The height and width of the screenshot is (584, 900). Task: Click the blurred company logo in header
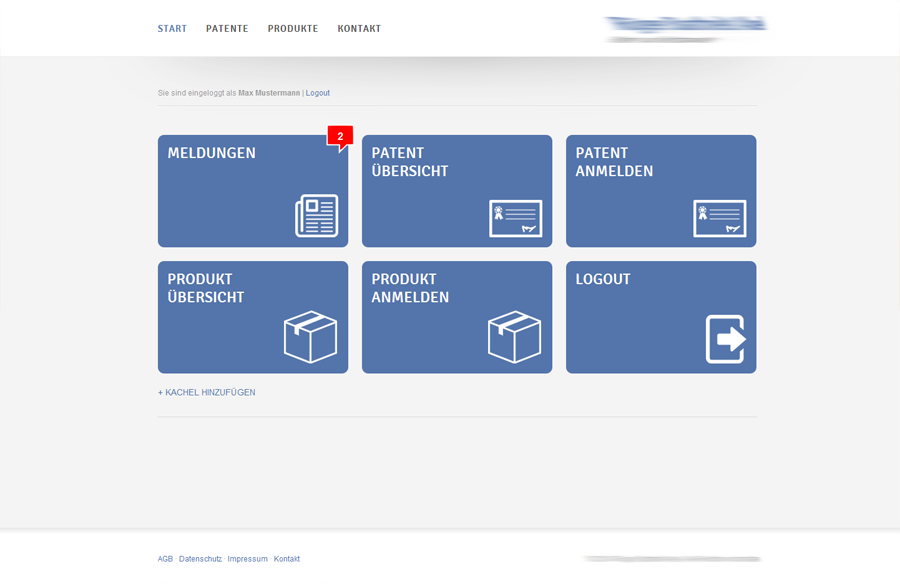tap(686, 29)
